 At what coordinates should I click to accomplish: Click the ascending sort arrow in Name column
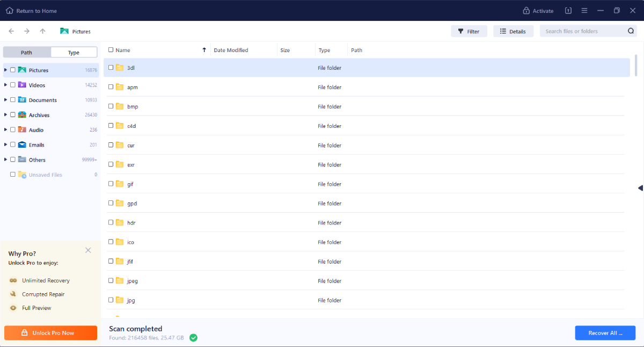pyautogui.click(x=204, y=50)
